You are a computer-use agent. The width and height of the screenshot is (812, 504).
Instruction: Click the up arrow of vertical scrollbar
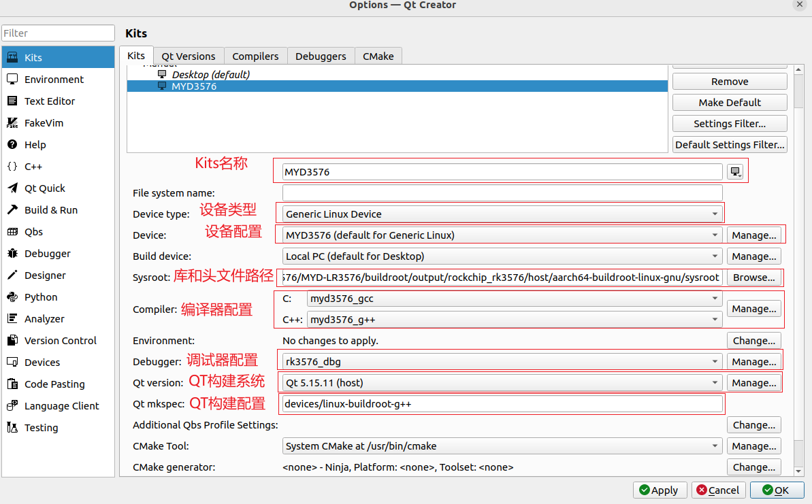[798, 69]
